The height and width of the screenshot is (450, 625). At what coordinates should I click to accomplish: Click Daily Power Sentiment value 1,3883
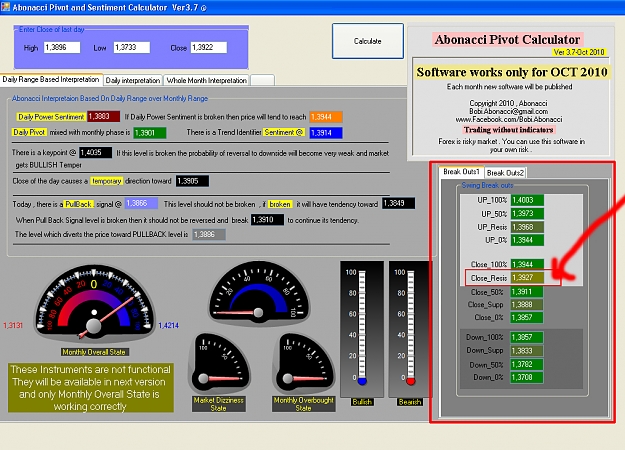click(104, 116)
